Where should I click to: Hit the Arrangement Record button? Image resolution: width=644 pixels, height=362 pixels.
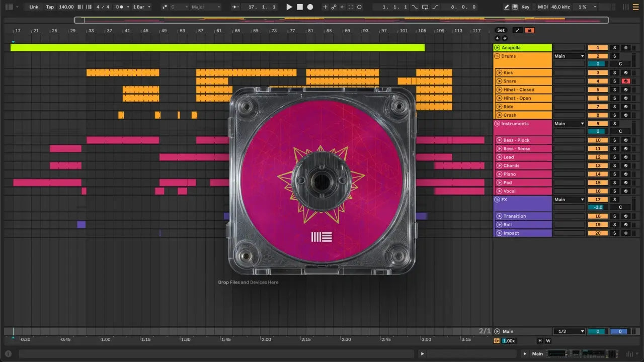(310, 7)
